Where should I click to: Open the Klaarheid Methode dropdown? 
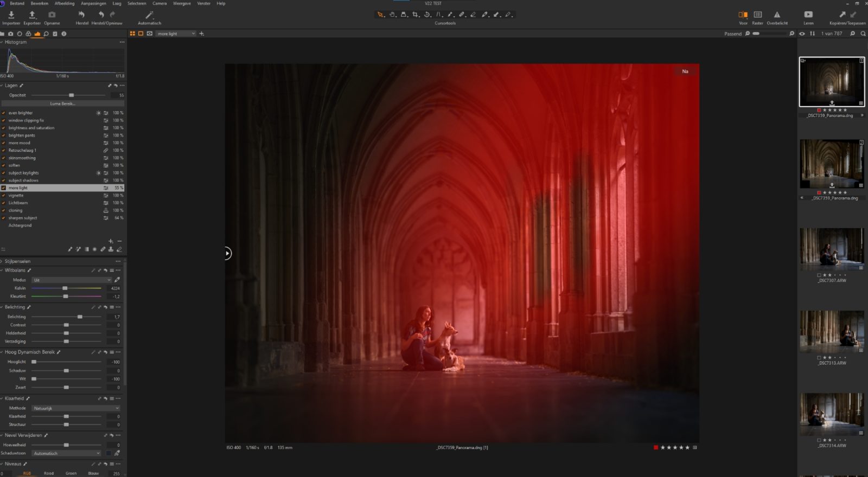(x=75, y=408)
